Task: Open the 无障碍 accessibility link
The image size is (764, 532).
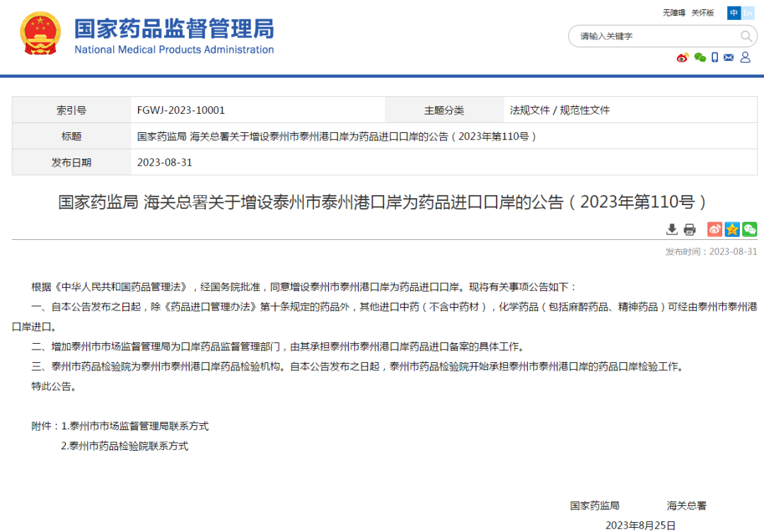Action: pyautogui.click(x=674, y=13)
